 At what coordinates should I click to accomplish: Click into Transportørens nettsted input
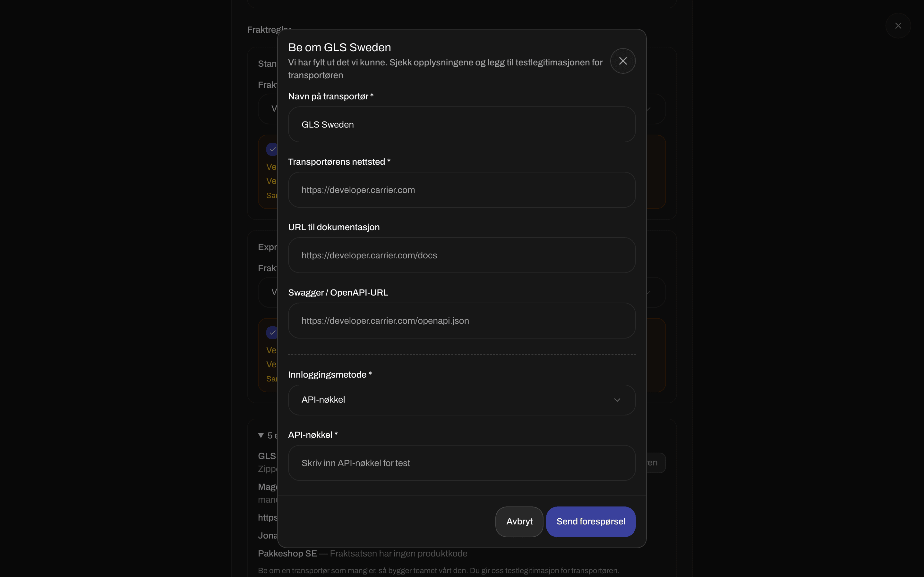click(x=462, y=190)
